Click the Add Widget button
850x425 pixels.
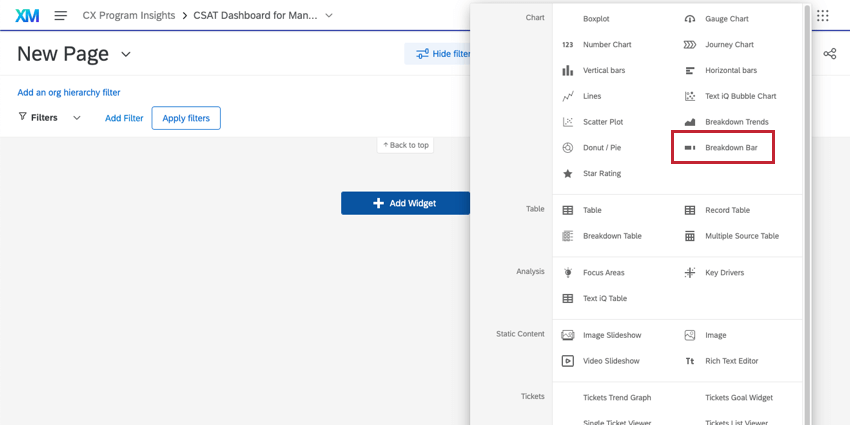(405, 203)
